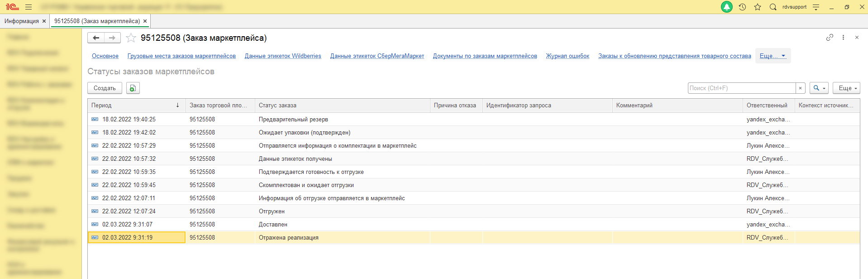Switch to the Информация tab
This screenshot has height=279, width=868.
(21, 21)
